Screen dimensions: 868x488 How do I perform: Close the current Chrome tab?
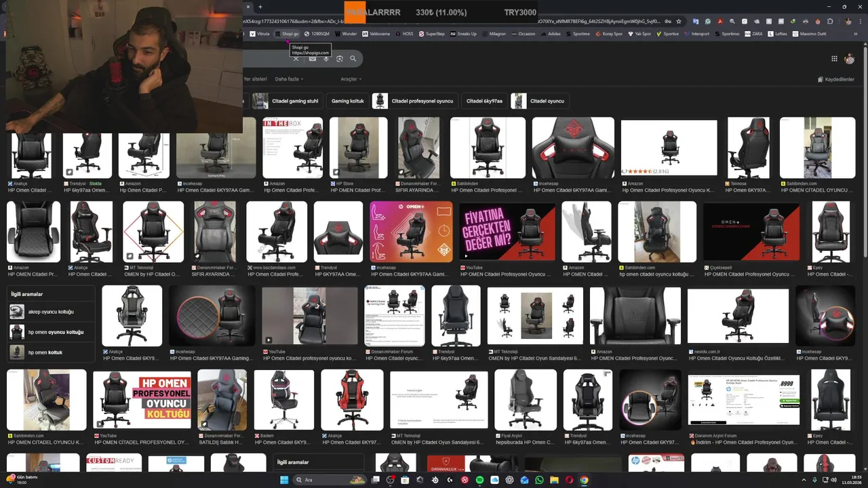tap(248, 7)
